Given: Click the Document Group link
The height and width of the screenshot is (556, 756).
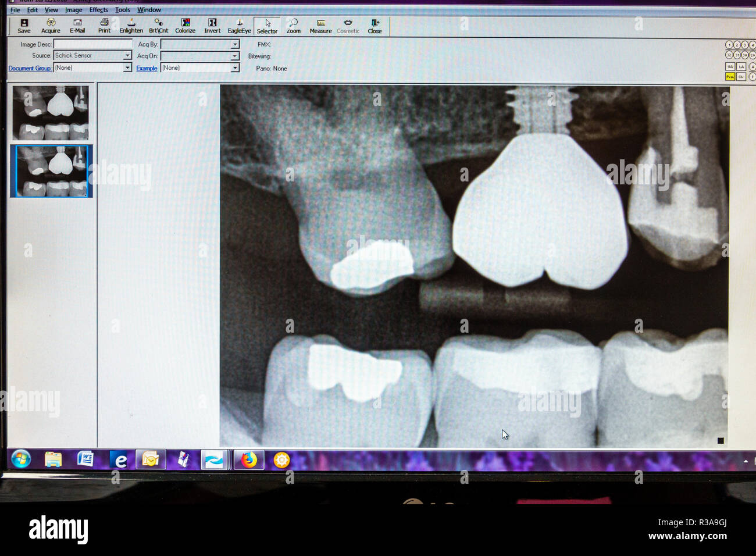Looking at the screenshot, I should coord(30,69).
